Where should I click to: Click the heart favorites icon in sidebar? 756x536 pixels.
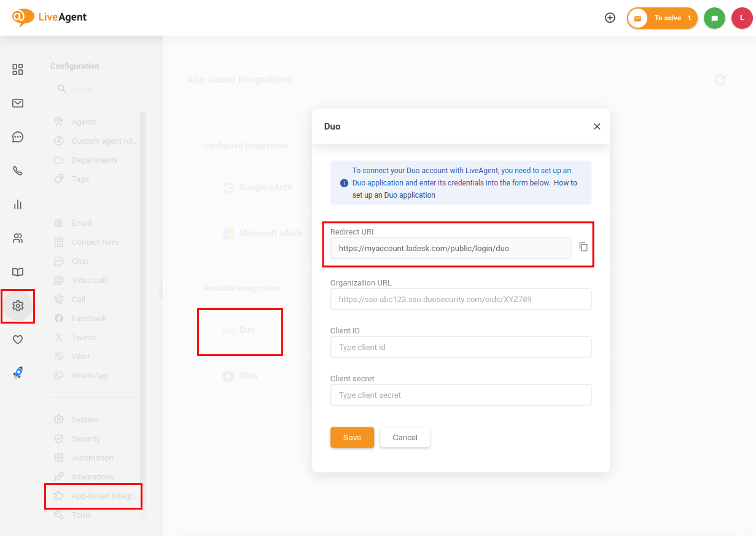[17, 339]
